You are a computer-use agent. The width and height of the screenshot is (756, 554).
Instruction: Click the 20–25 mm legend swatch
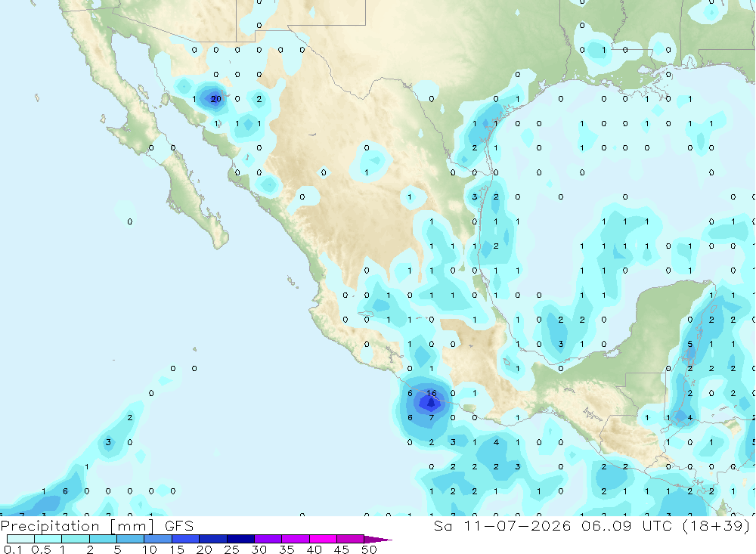[x=213, y=539]
